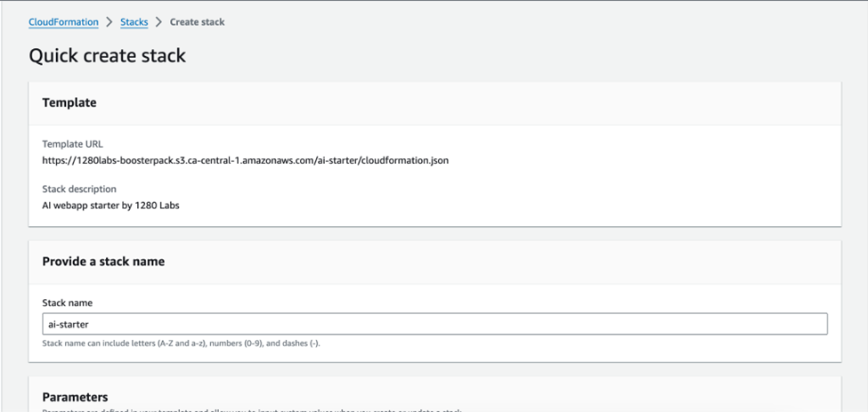Viewport: 868px width, 412px height.
Task: Click the Template URL label
Action: (73, 144)
